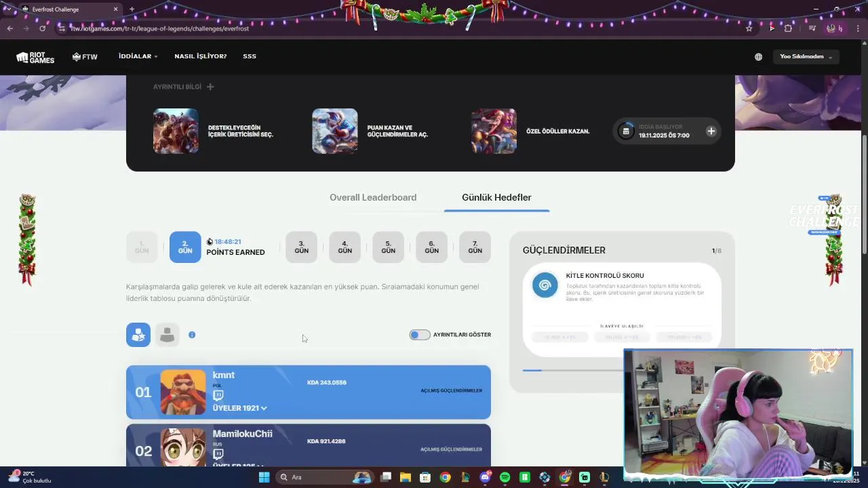This screenshot has height=488, width=868.
Task: Open the browser extensions puzzle icon
Action: coord(788,28)
